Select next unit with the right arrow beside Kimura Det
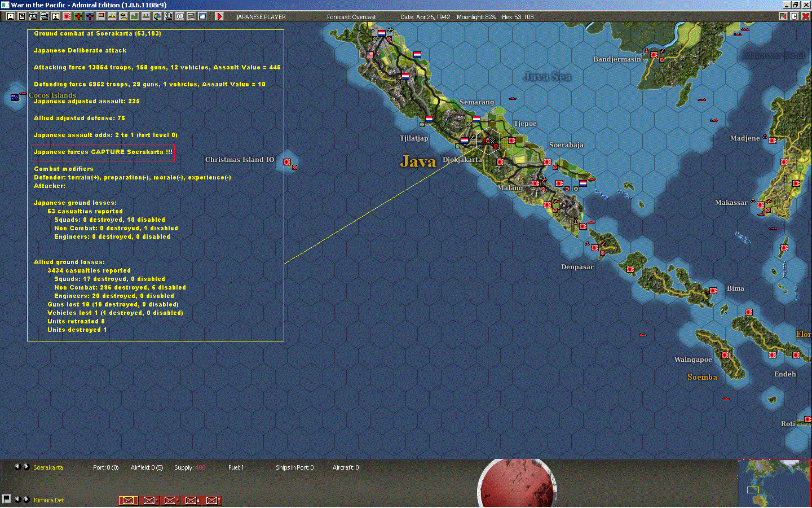The width and height of the screenshot is (812, 508). [26, 500]
